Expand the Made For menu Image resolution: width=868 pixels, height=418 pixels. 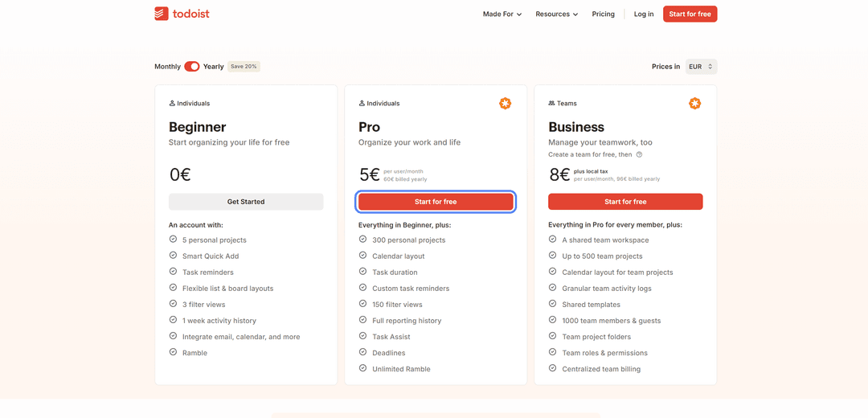coord(502,14)
